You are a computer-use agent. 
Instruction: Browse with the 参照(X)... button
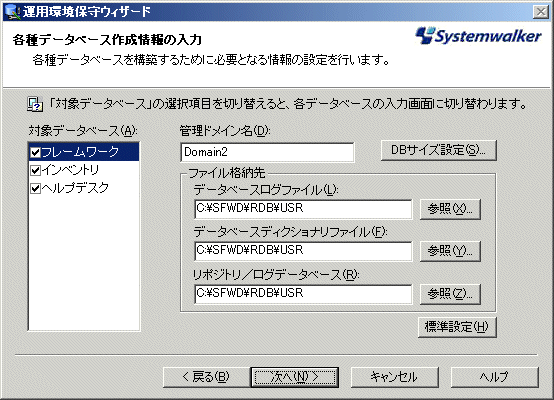tap(450, 209)
